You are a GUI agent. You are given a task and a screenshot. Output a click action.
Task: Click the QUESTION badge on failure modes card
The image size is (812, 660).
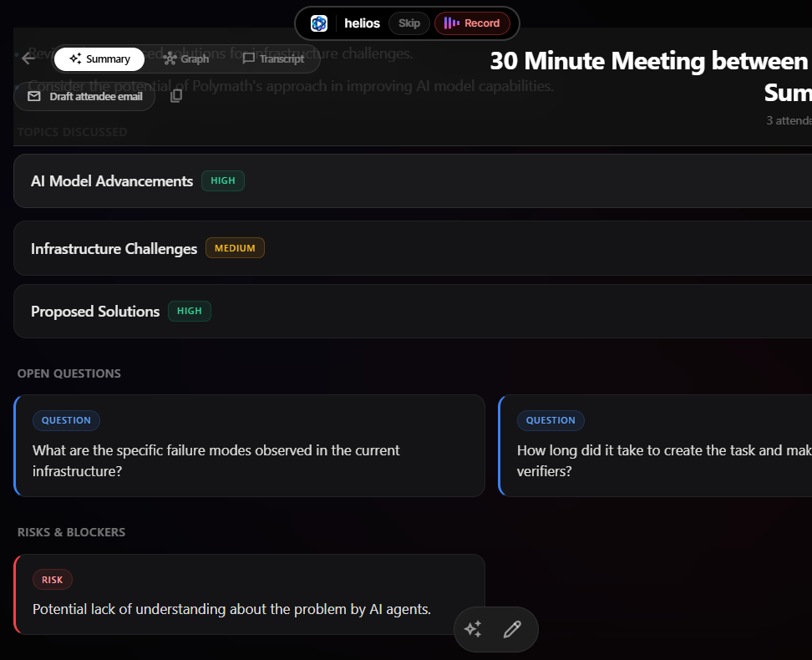(x=66, y=421)
